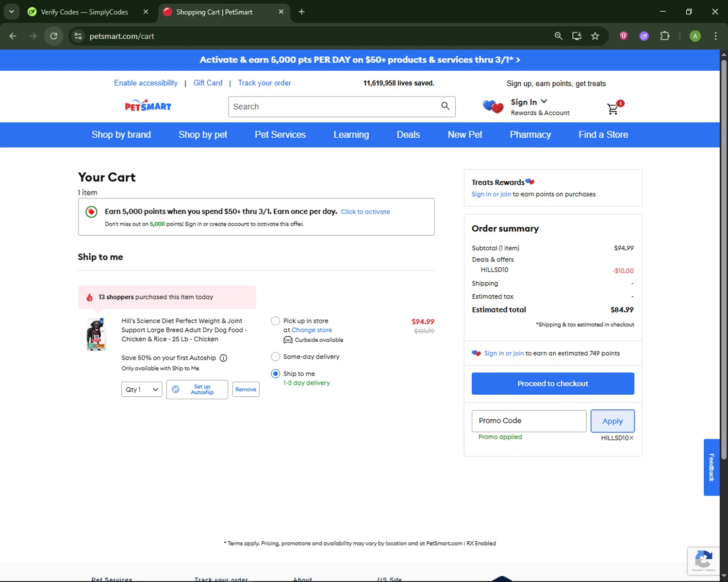Click the dog food product thumbnail
Image resolution: width=728 pixels, height=582 pixels.
pos(96,334)
